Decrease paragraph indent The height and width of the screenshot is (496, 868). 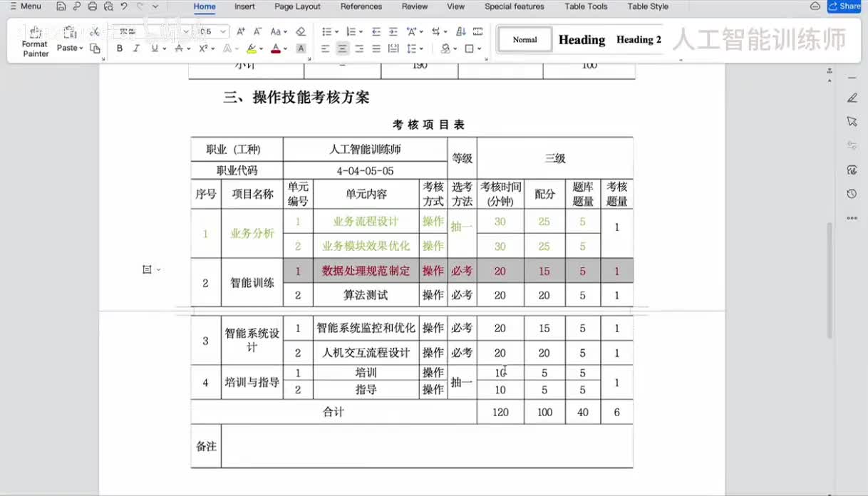coord(376,31)
